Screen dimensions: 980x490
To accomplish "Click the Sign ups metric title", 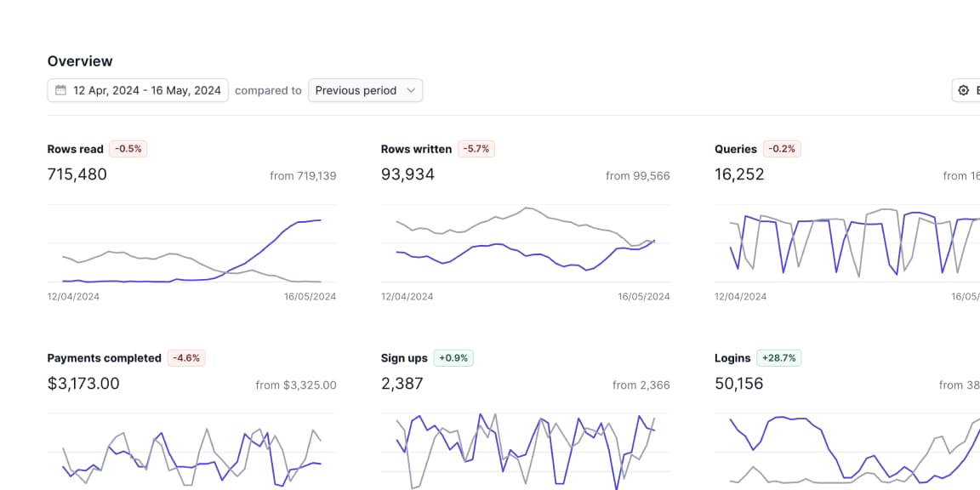I will (x=404, y=358).
